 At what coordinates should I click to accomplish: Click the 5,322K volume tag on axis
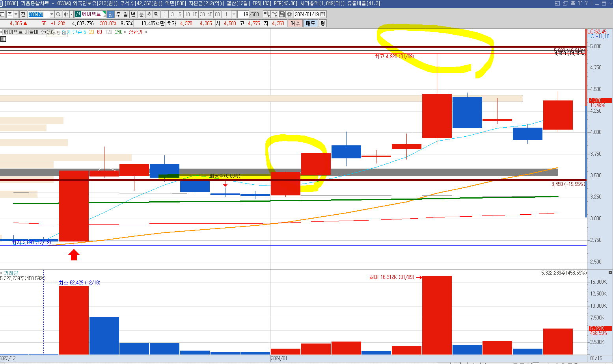point(600,328)
